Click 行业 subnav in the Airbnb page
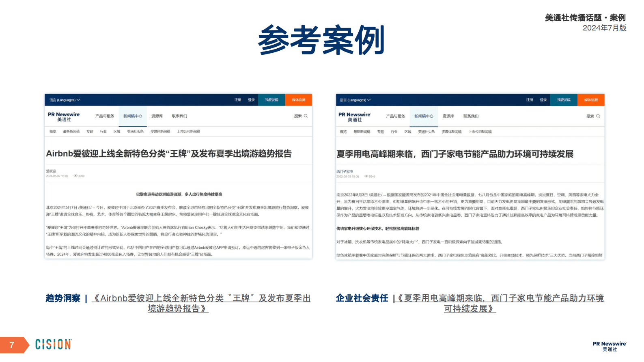 (103, 131)
